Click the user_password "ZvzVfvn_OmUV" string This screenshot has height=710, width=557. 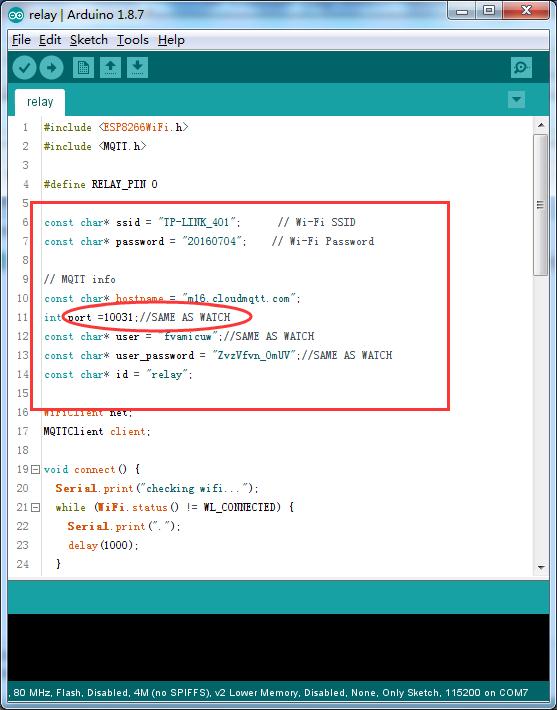point(254,355)
